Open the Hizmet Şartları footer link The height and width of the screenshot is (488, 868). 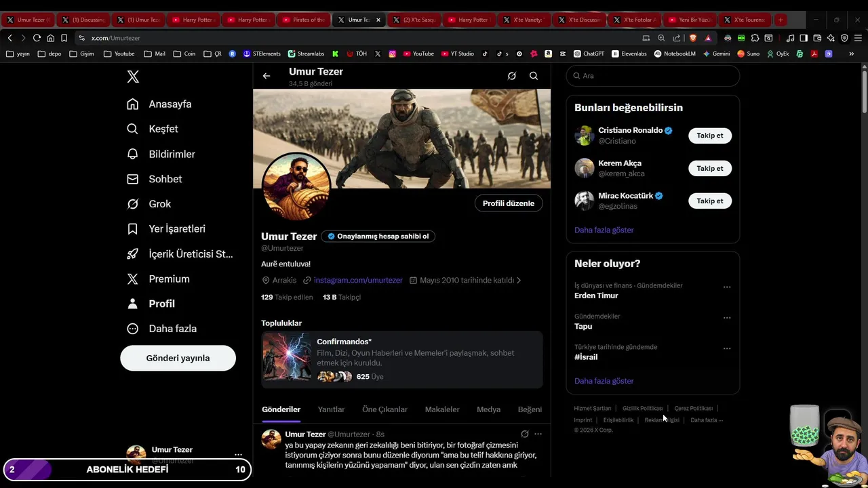[593, 408]
